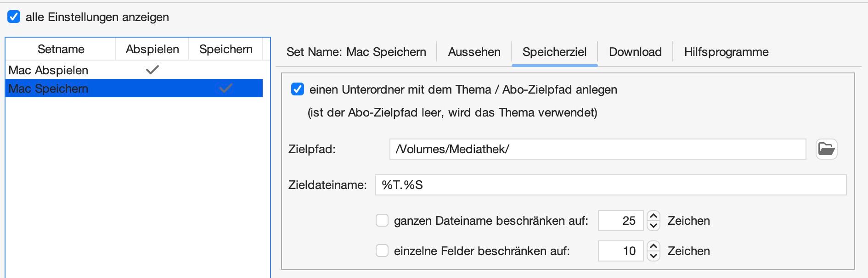Increase the einzelne Felder character limit stepper
The width and height of the screenshot is (868, 278).
tap(654, 246)
